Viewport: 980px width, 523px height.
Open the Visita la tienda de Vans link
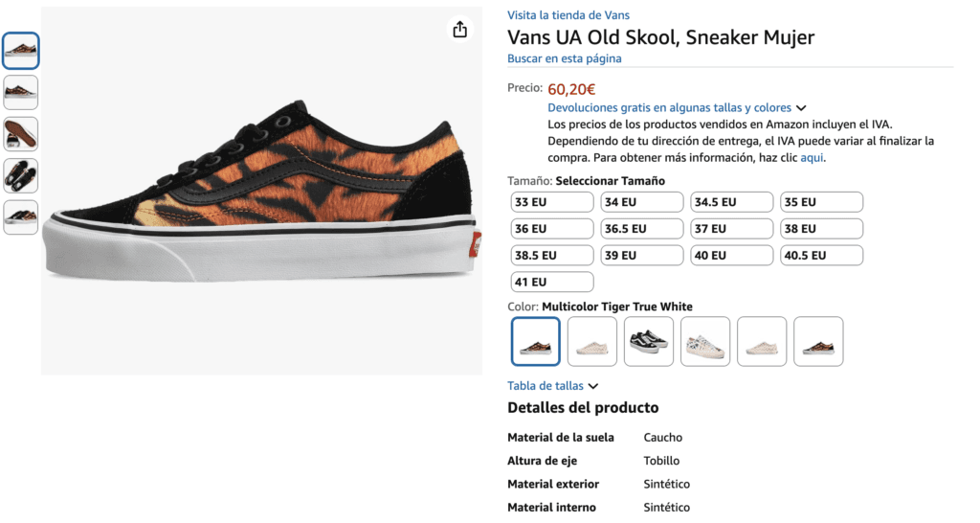(568, 15)
